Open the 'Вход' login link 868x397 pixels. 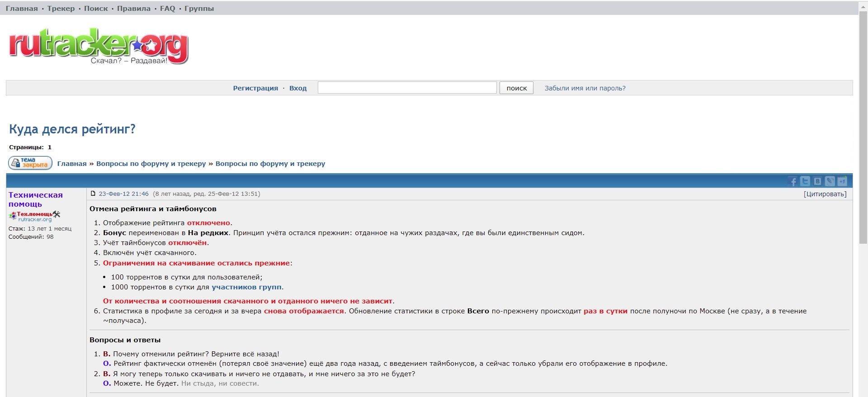298,88
